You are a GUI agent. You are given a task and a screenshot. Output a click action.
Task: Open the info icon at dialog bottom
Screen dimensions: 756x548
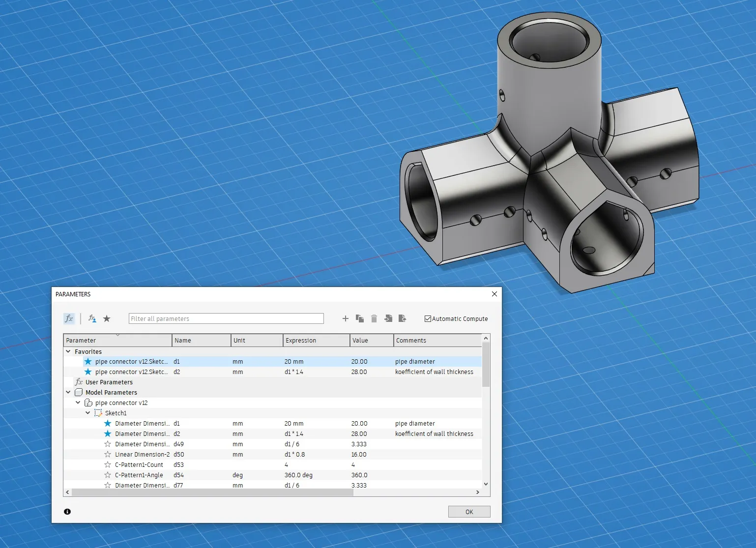click(x=67, y=512)
